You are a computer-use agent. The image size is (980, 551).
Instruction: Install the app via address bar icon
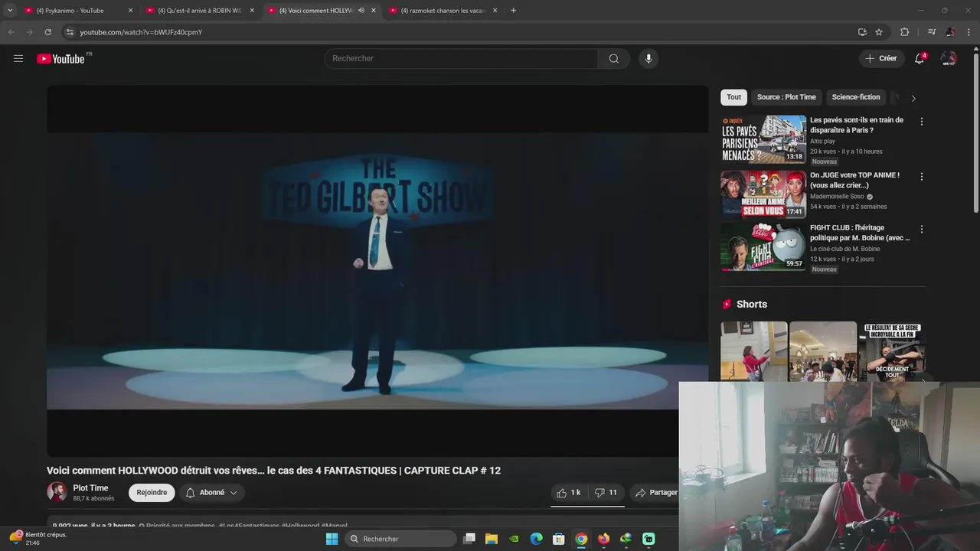point(862,32)
